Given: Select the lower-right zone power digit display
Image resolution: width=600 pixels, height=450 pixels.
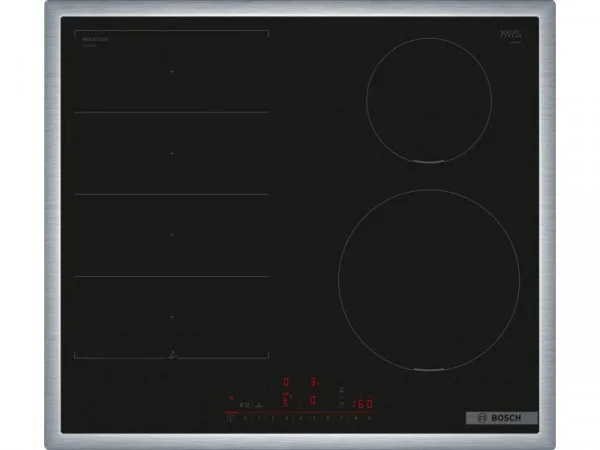Looking at the screenshot, I should [313, 401].
